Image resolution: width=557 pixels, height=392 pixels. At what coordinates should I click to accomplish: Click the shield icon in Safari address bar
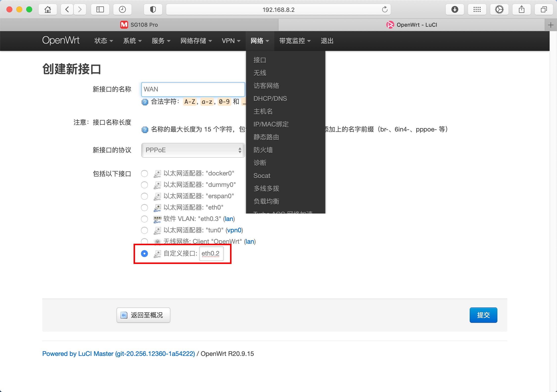(x=153, y=9)
